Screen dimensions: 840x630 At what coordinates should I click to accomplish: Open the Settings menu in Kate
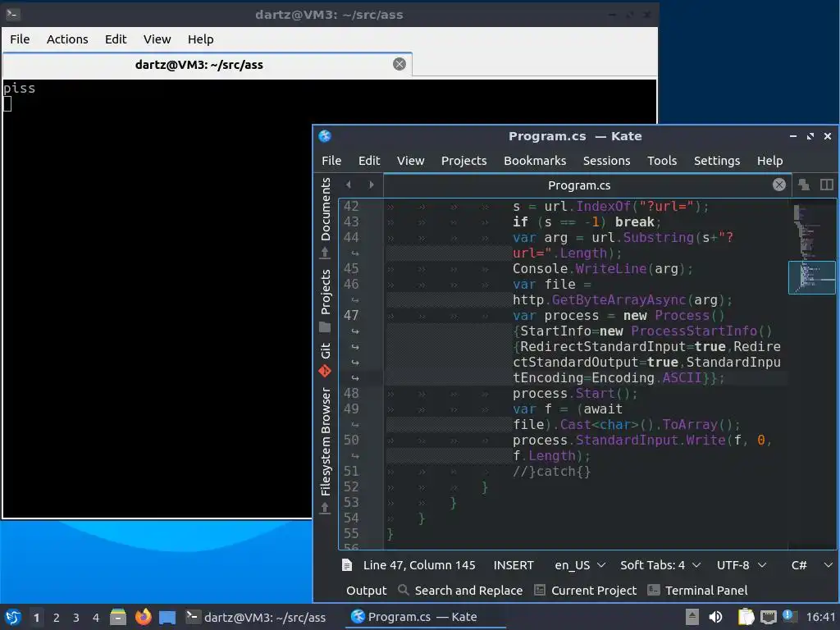click(717, 161)
